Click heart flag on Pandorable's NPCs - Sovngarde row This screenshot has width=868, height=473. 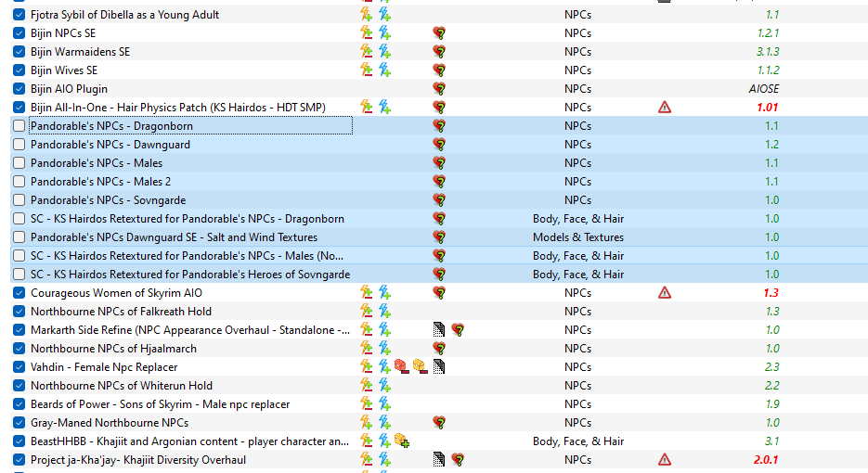pyautogui.click(x=439, y=199)
